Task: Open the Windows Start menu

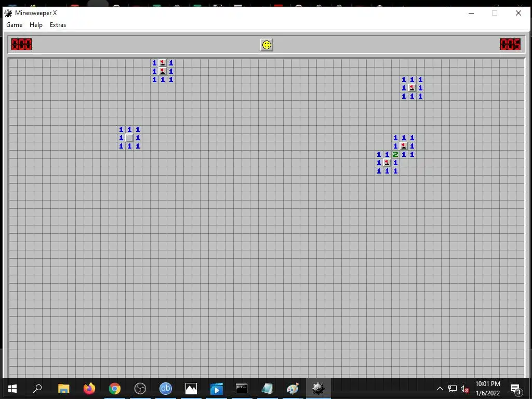Action: click(12, 389)
